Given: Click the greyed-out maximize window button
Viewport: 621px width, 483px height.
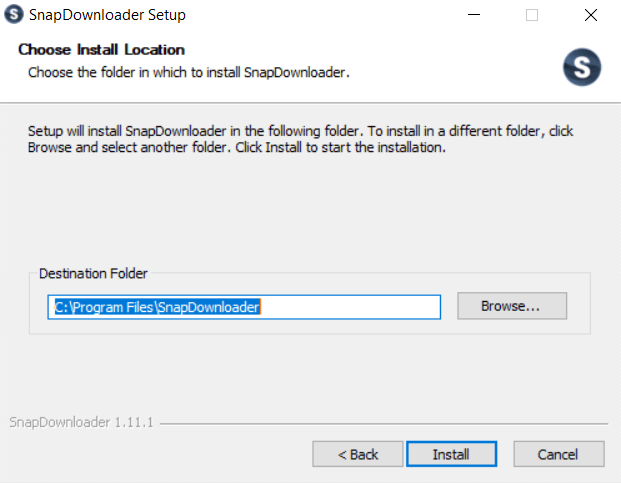Looking at the screenshot, I should [x=532, y=15].
